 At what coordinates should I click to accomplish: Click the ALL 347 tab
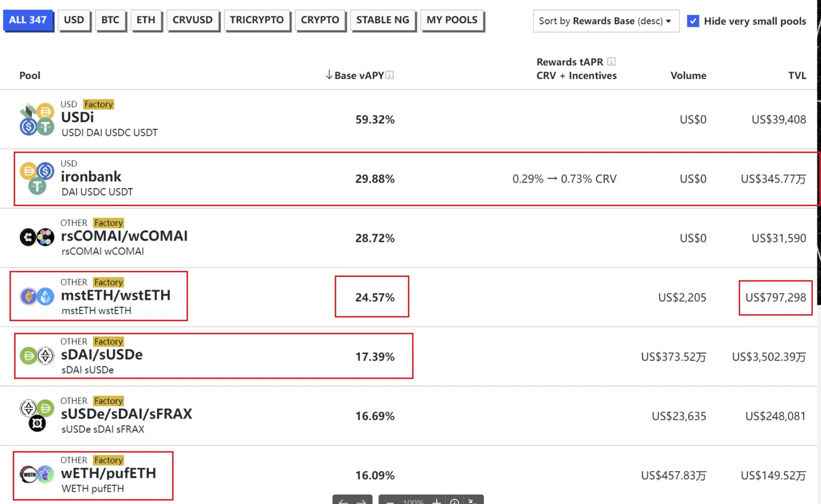coord(28,19)
